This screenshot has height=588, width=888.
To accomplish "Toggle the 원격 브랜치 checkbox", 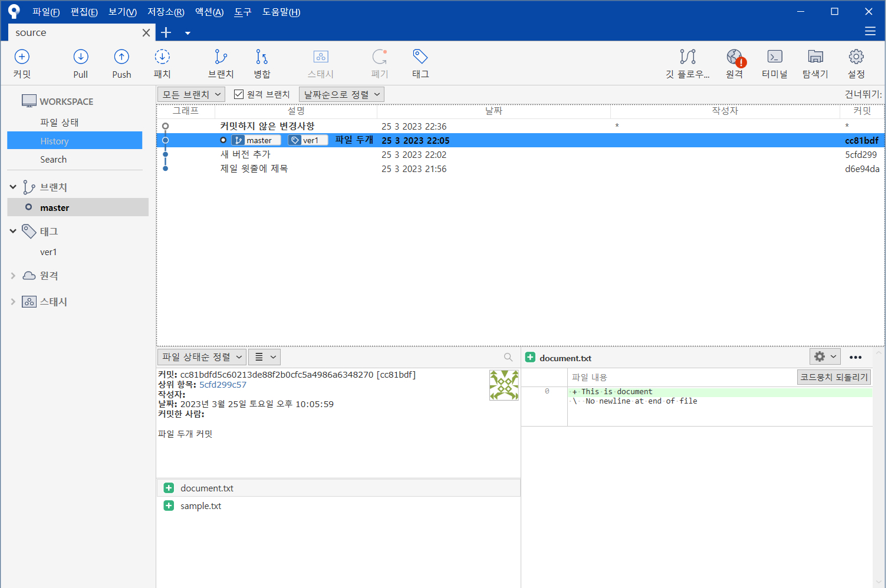I will 239,94.
